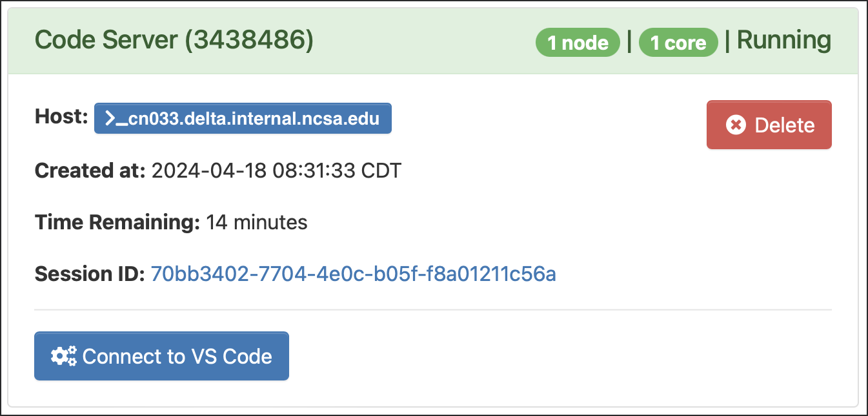
Task: Click the "Created at:" label
Action: pos(90,171)
